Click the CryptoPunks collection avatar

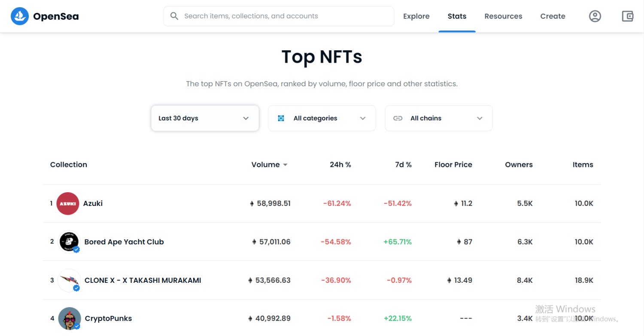pos(69,318)
